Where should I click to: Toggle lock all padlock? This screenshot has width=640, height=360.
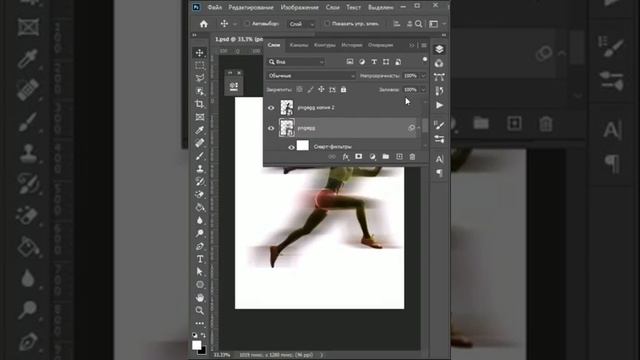click(343, 89)
